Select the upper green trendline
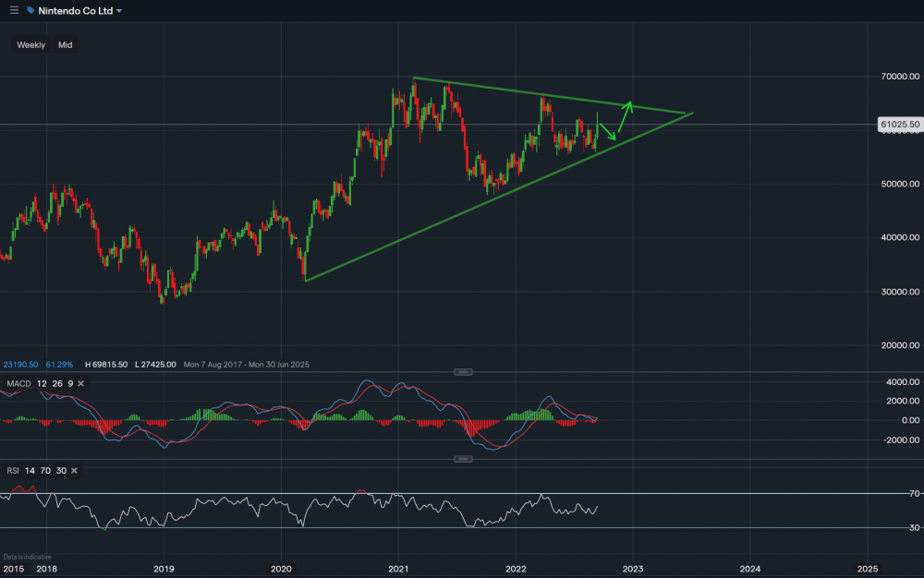Viewport: 924px width, 578px height. pyautogui.click(x=517, y=90)
